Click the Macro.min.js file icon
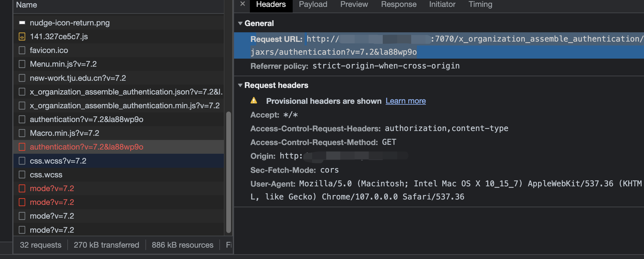The image size is (644, 259). 22,133
